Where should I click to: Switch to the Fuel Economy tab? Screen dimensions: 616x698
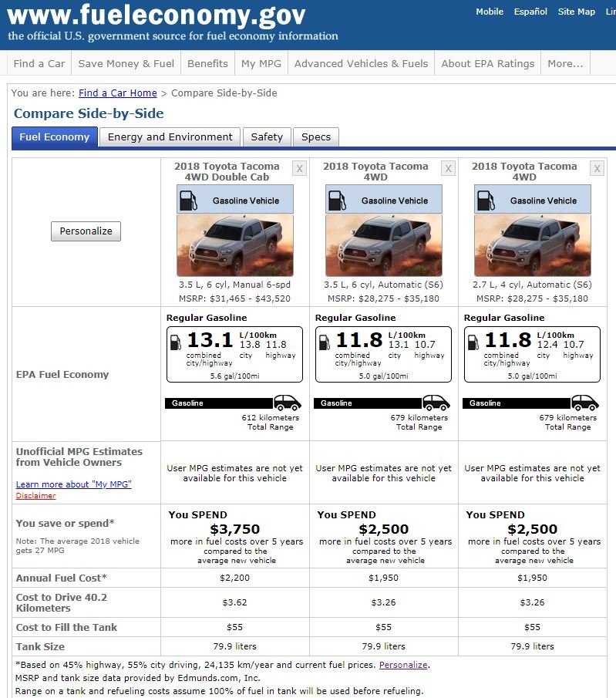(x=54, y=137)
